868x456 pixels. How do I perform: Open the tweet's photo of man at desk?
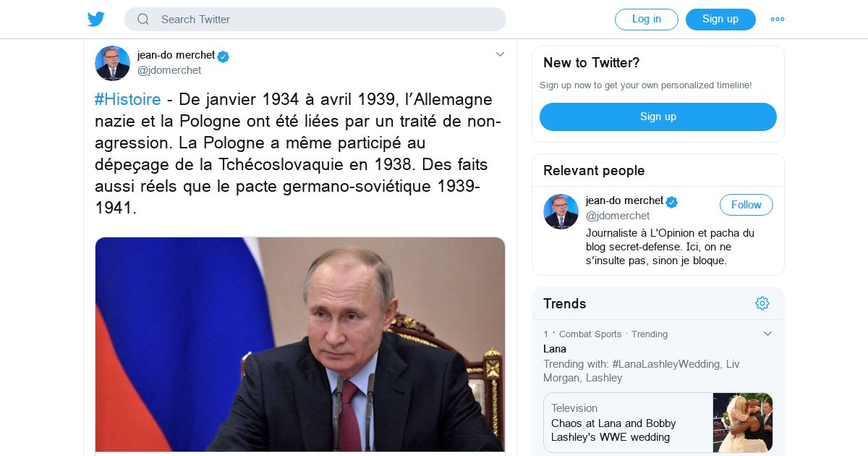tap(300, 345)
